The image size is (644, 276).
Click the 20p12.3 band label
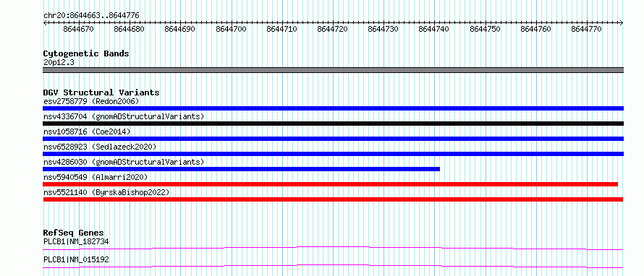[x=59, y=63]
